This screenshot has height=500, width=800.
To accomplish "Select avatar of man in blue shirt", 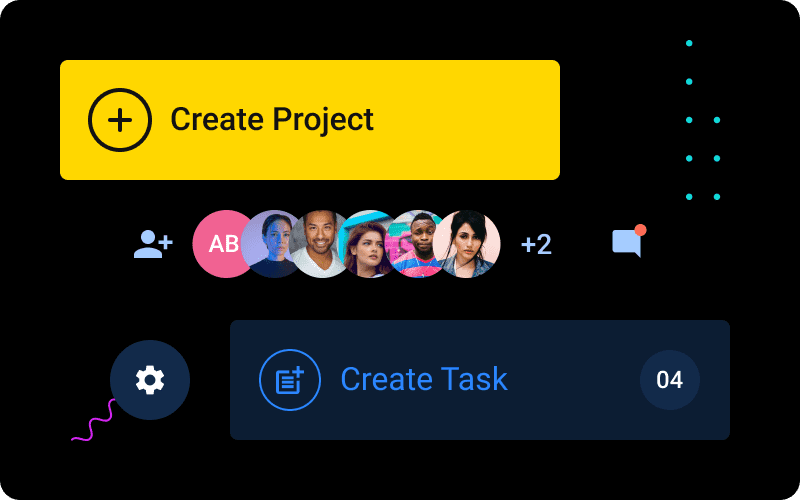I will [415, 244].
